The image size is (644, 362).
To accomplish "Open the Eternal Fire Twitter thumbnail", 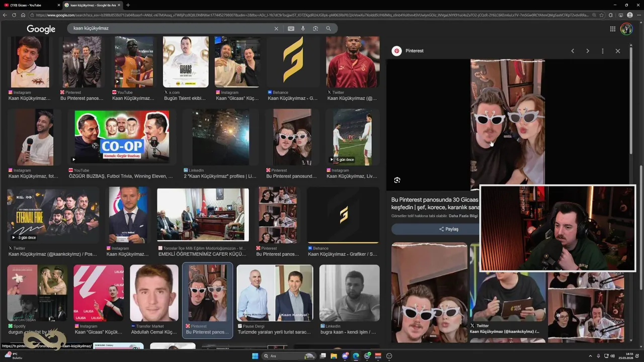I will click(53, 216).
